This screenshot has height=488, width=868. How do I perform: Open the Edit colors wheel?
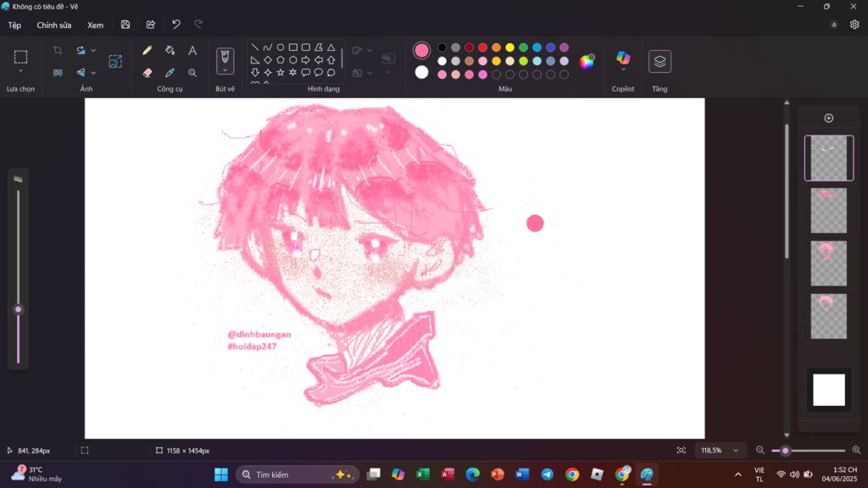(x=587, y=61)
